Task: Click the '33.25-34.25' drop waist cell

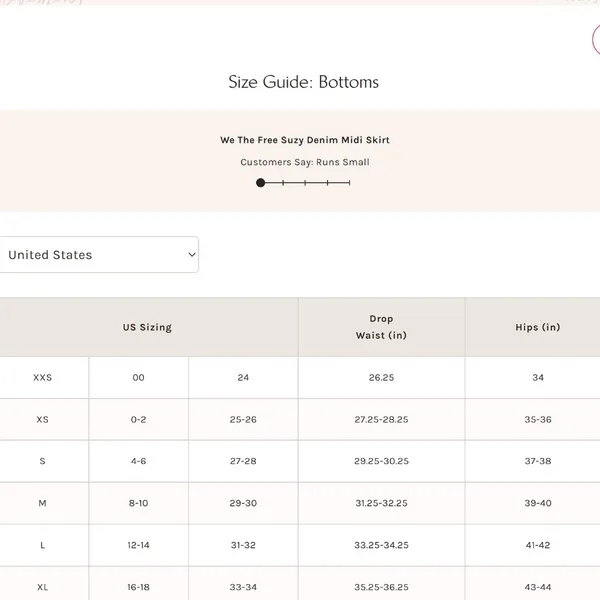Action: tap(382, 545)
